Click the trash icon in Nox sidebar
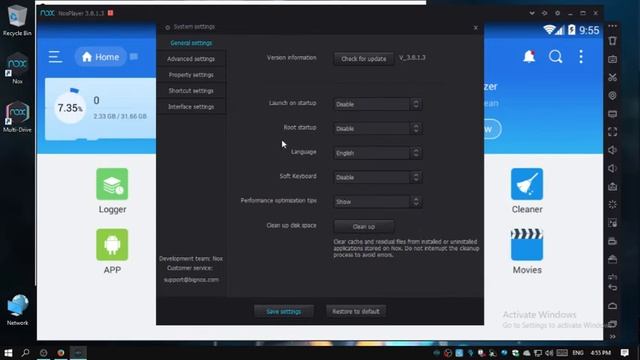 [612, 41]
